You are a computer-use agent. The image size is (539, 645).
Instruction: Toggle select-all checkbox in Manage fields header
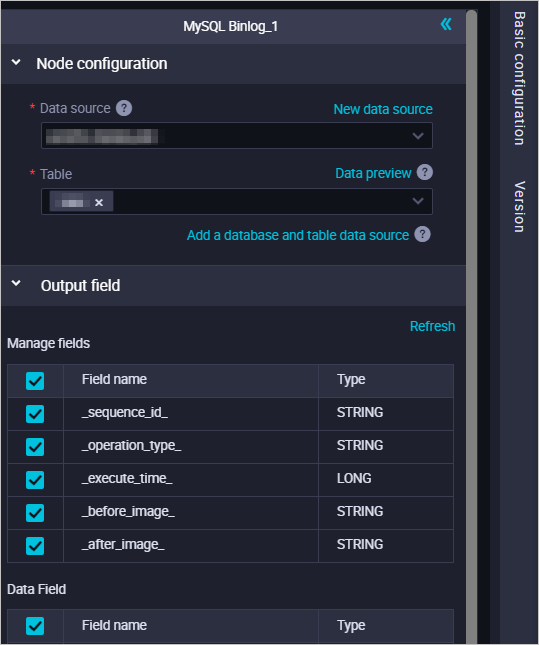pos(35,381)
